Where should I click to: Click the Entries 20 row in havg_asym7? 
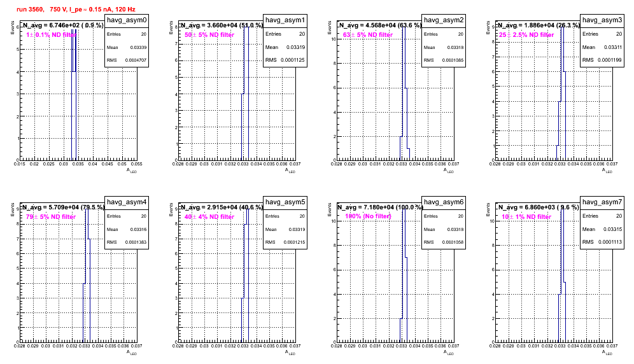602,216
